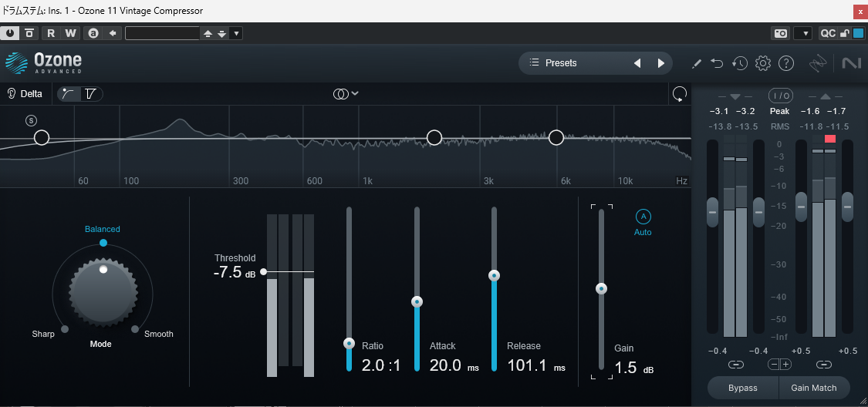The width and height of the screenshot is (868, 407).
Task: Click the Ratio 2.0 :1 value
Action: [381, 365]
